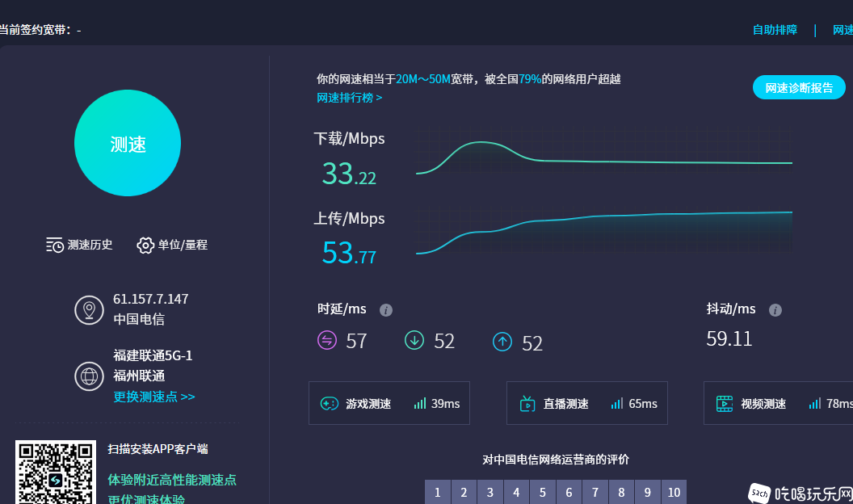Rate the operator with score 3
The height and width of the screenshot is (504, 853).
click(x=490, y=492)
